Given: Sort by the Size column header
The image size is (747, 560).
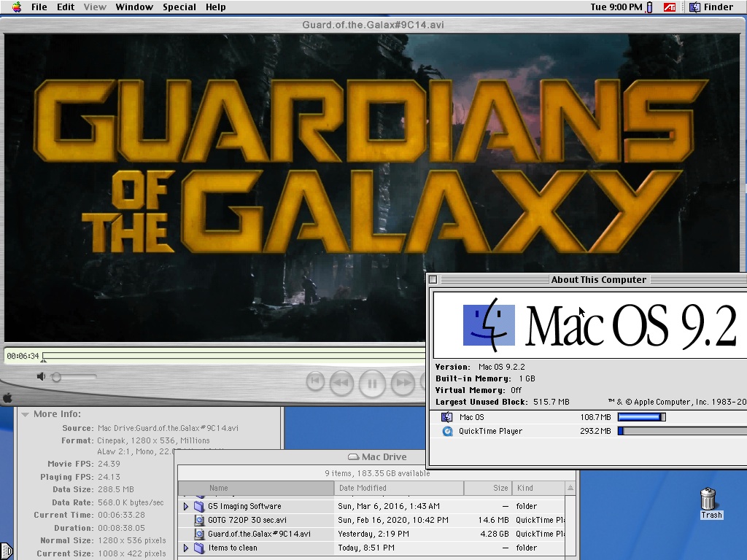Looking at the screenshot, I should [x=487, y=488].
